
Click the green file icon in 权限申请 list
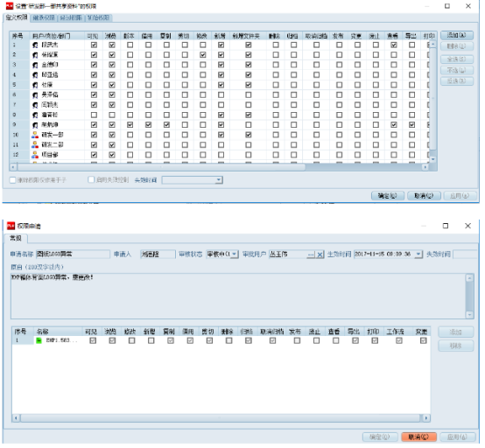[x=39, y=340]
